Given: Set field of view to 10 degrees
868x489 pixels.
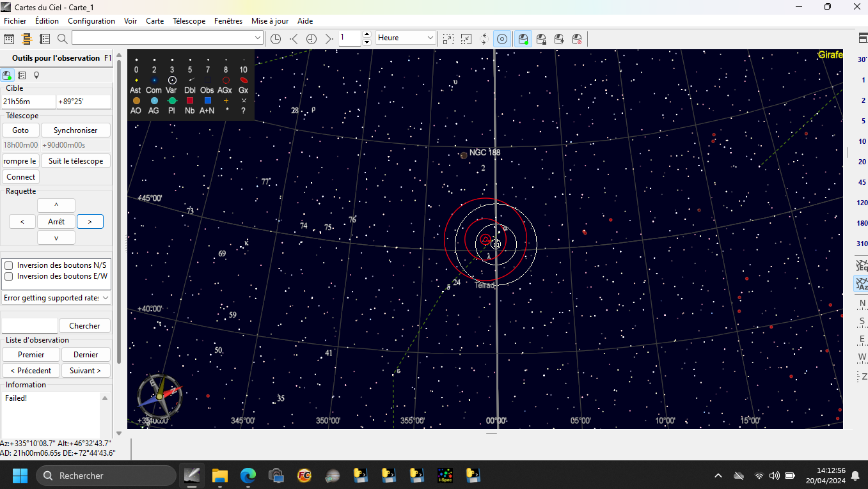Looking at the screenshot, I should tap(862, 141).
